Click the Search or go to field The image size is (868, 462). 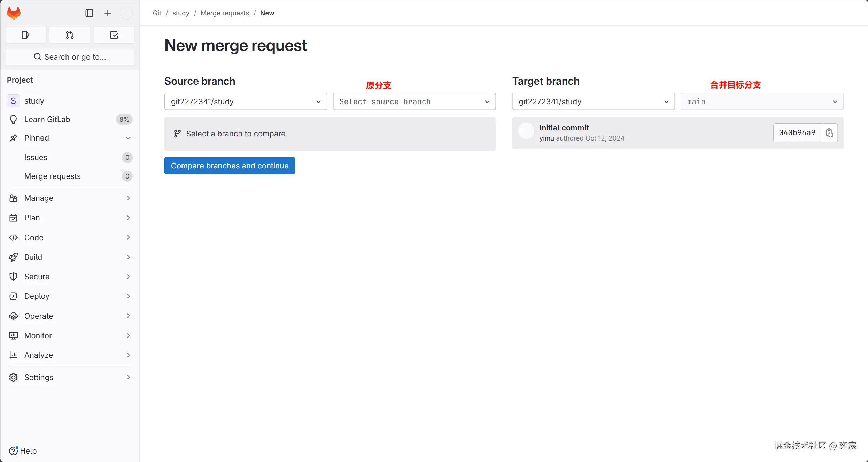(x=70, y=57)
